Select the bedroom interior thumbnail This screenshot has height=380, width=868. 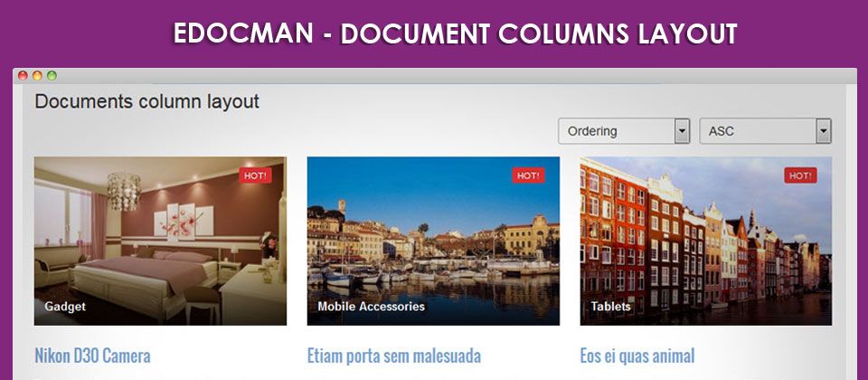tap(161, 241)
